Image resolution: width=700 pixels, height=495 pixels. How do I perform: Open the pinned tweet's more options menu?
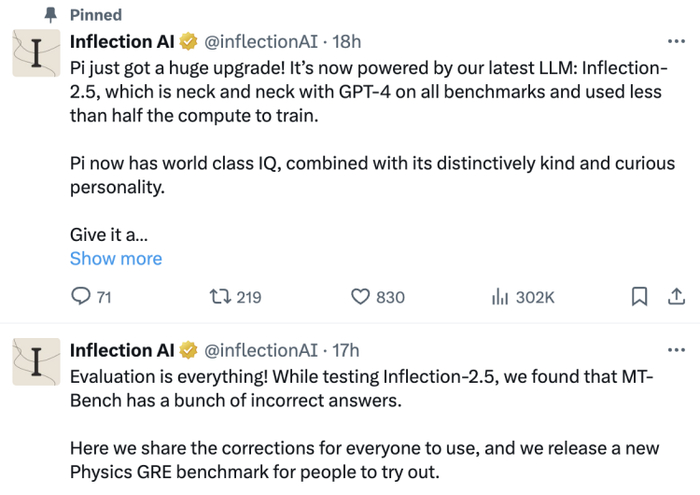[x=676, y=42]
